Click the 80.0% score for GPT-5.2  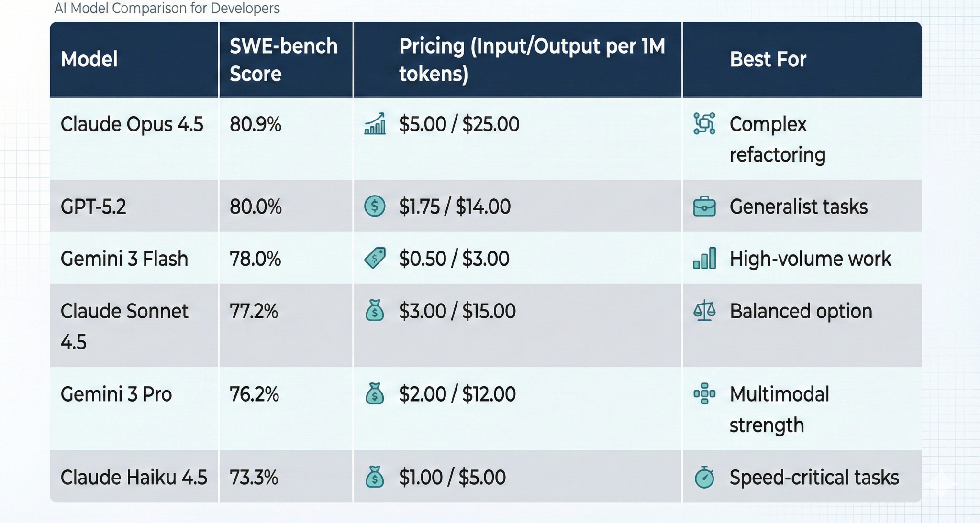256,207
